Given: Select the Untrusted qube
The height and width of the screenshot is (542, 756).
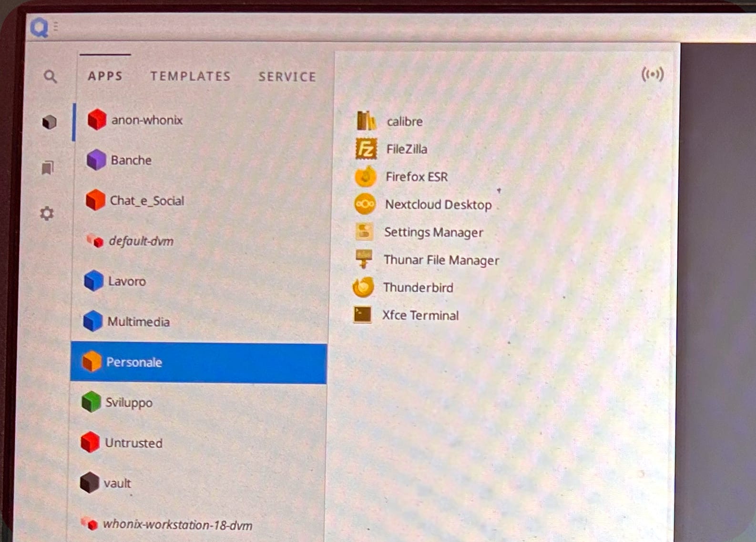Looking at the screenshot, I should (x=133, y=443).
